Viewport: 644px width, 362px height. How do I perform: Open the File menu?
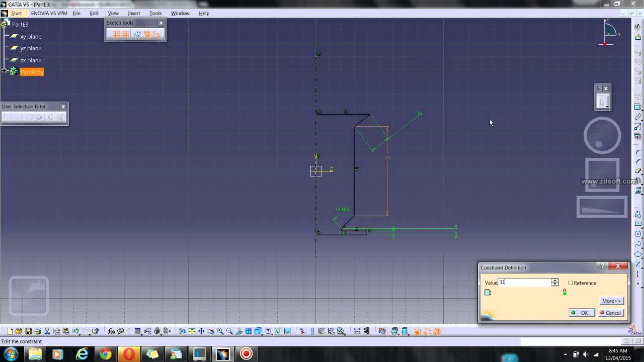[76, 13]
